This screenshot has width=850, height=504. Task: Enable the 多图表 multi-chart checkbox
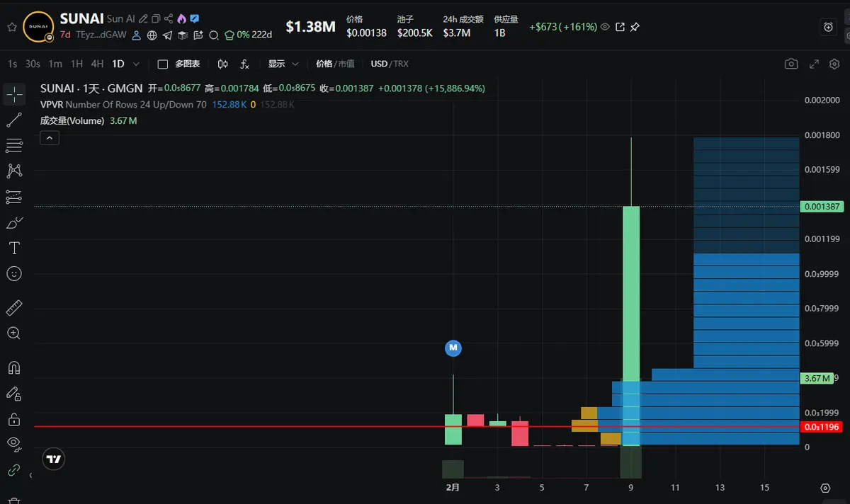point(162,64)
